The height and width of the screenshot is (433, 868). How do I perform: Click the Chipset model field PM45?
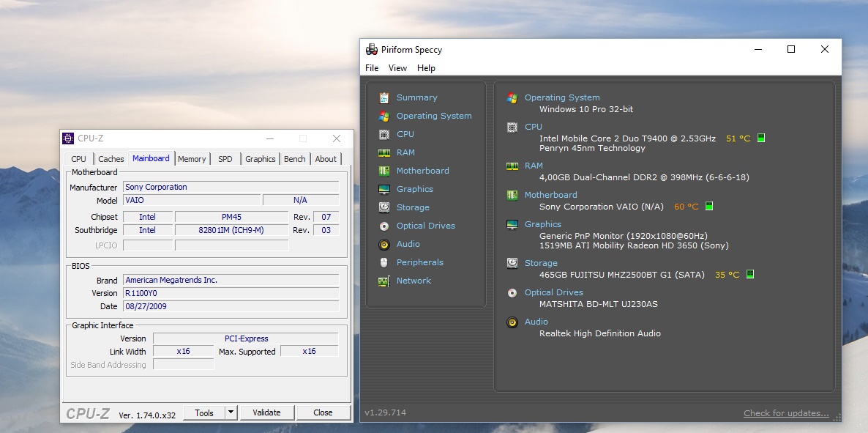pyautogui.click(x=231, y=218)
